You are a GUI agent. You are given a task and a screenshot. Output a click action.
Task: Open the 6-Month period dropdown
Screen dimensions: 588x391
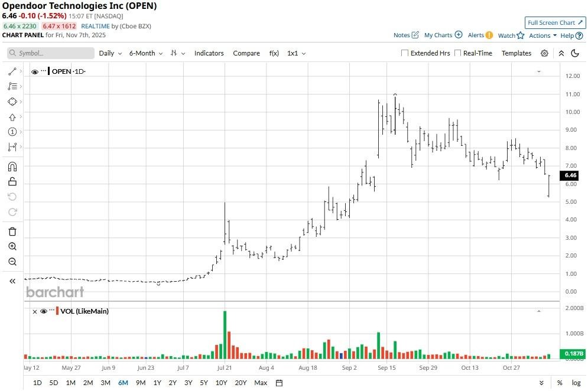(x=146, y=53)
